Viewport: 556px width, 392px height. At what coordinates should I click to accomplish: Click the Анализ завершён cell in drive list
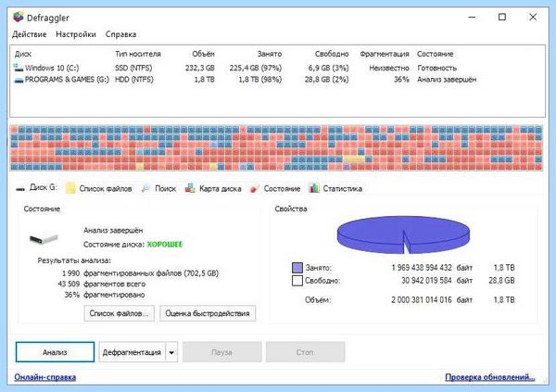tap(447, 80)
